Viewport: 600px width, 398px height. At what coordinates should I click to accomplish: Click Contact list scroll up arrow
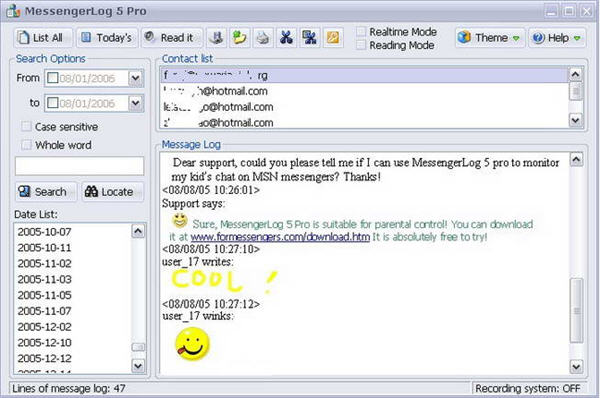pos(576,74)
